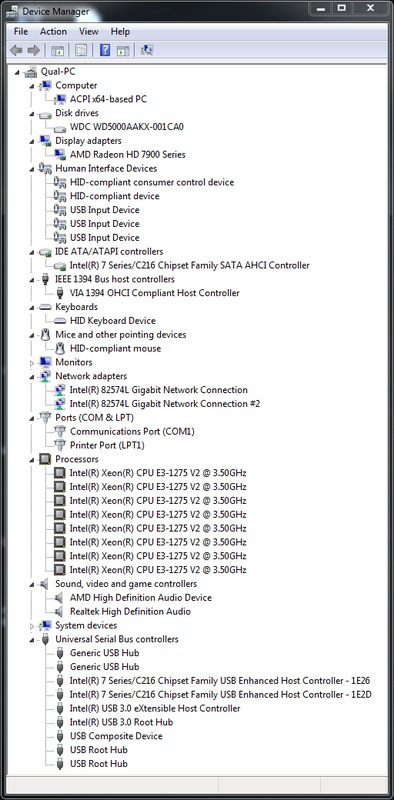Screen dimensions: 394x800
Task: Click the Scan for hardware changes icon
Action: (146, 50)
